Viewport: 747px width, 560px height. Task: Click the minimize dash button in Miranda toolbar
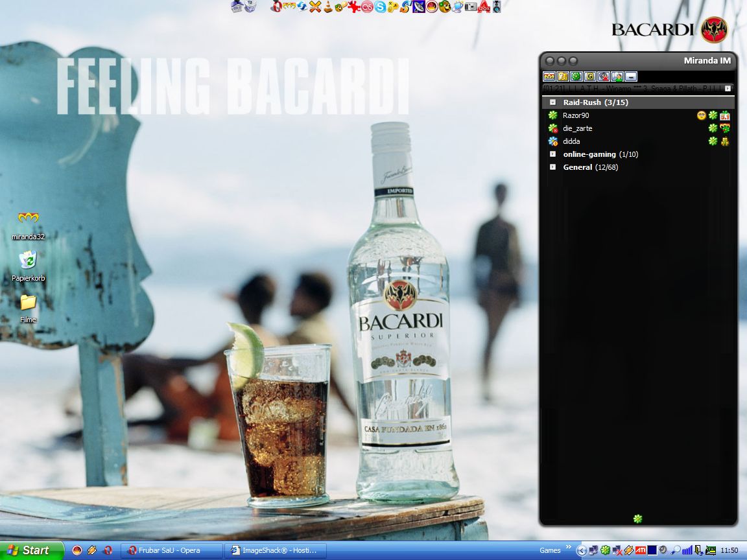pos(631,76)
